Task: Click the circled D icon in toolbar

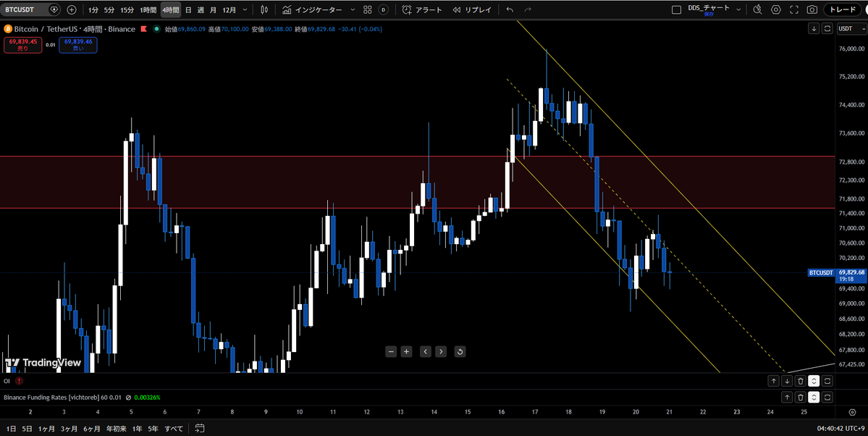Action: point(383,10)
